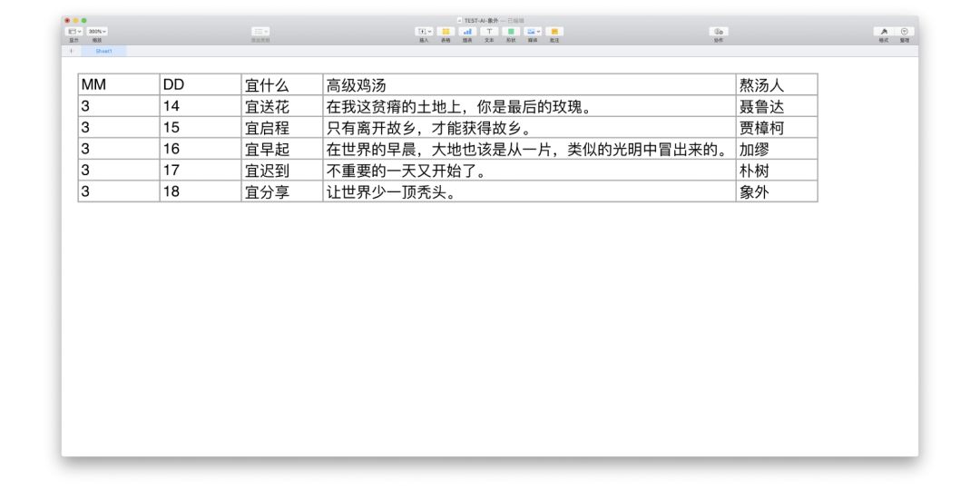The width and height of the screenshot is (980, 490).
Task: Click the cell containing 16
Action: tap(201, 149)
